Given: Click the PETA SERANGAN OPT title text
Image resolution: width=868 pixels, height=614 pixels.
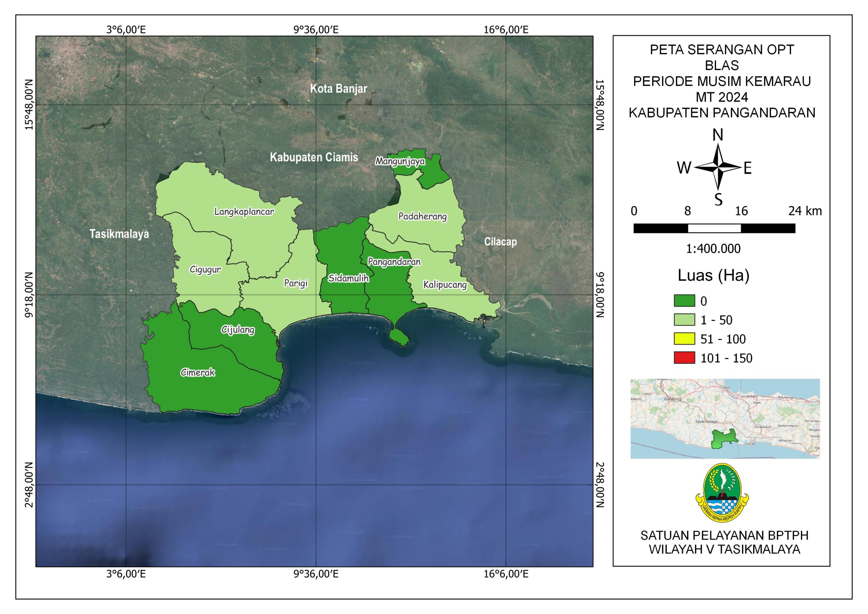Looking at the screenshot, I should [722, 50].
